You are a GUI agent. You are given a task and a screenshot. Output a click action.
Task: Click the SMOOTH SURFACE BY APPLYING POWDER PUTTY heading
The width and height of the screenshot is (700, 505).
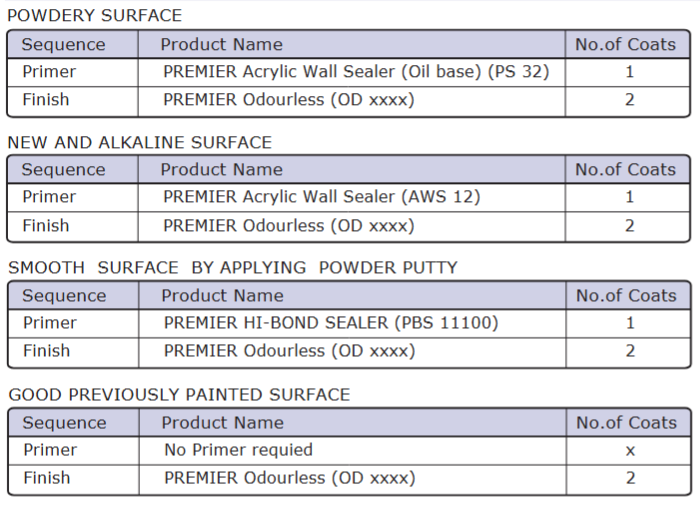232,268
